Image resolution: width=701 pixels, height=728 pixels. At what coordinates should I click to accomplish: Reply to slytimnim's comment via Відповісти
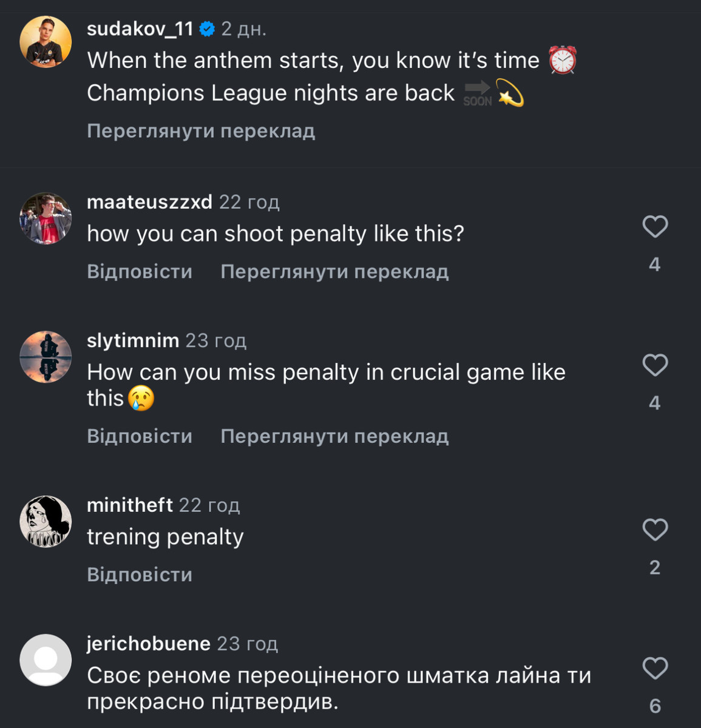pos(140,436)
